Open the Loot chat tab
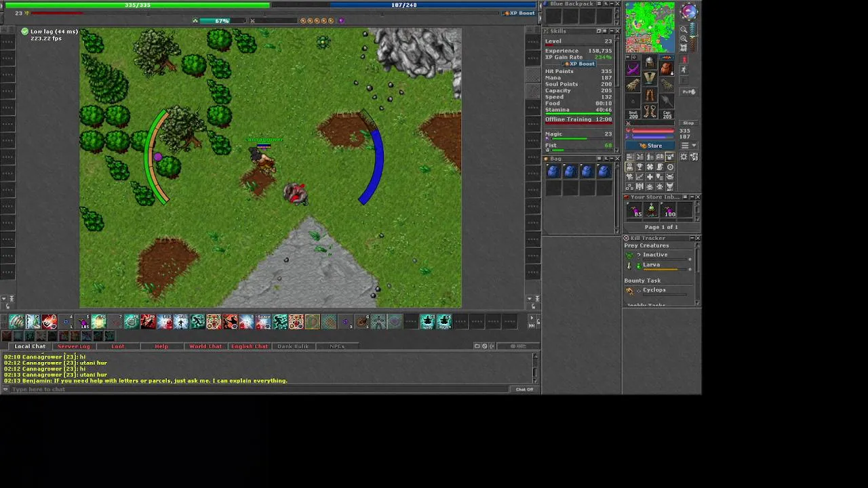Image resolution: width=868 pixels, height=488 pixels. click(118, 346)
